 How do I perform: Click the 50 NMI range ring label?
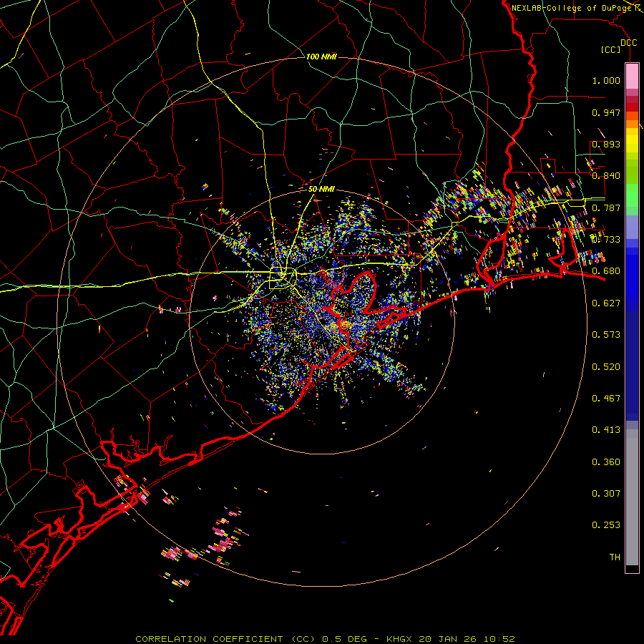click(x=321, y=190)
